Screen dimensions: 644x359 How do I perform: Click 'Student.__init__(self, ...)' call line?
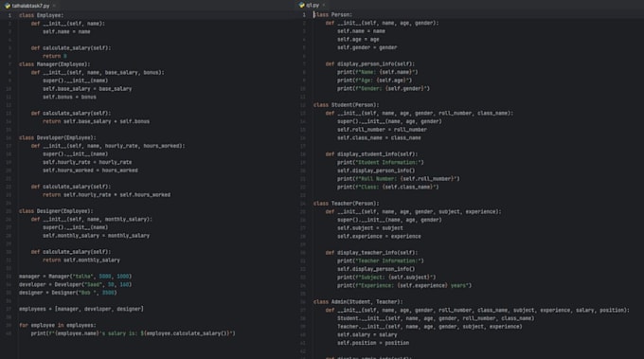tap(436, 318)
